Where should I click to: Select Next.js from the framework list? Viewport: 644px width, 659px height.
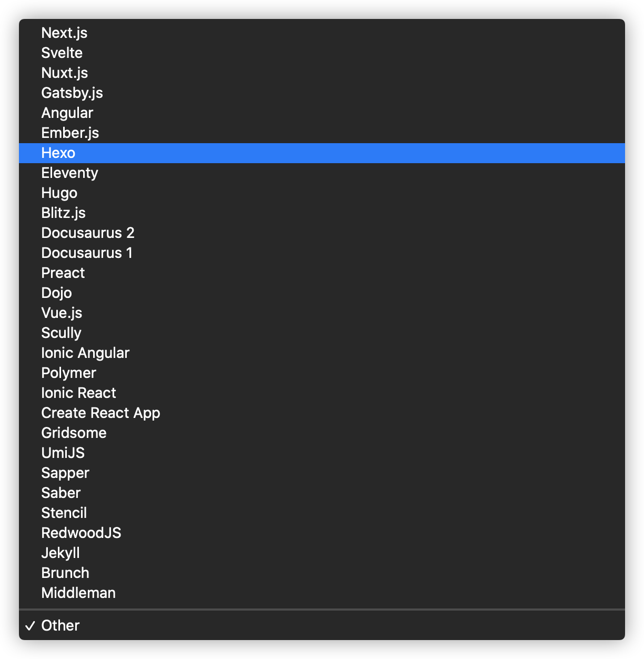pyautogui.click(x=64, y=33)
